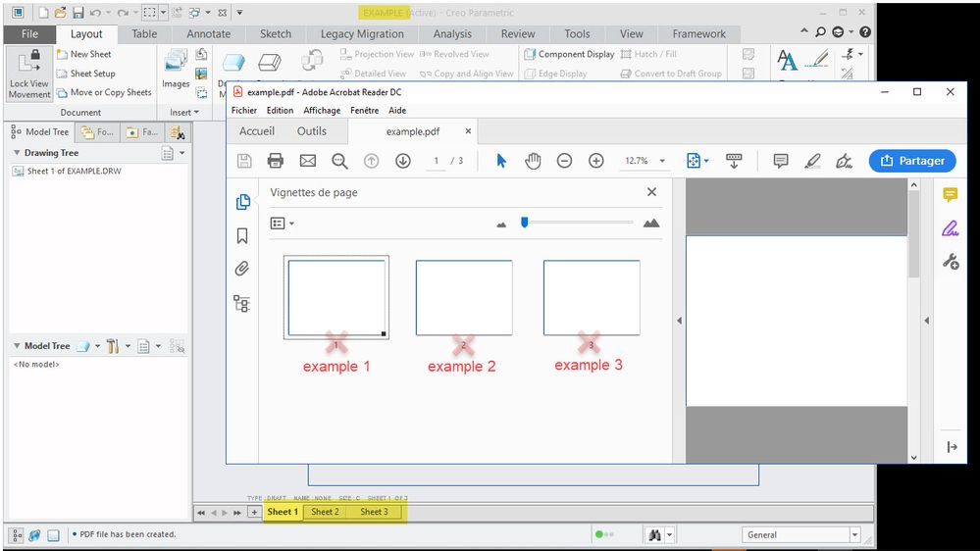Expand the General filter combo box

[x=854, y=535]
